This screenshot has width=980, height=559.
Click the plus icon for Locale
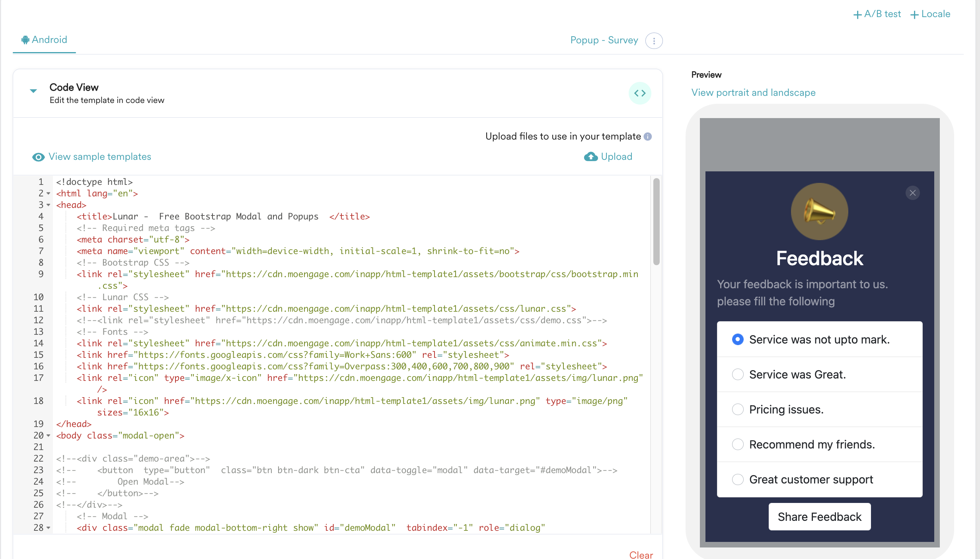point(915,15)
